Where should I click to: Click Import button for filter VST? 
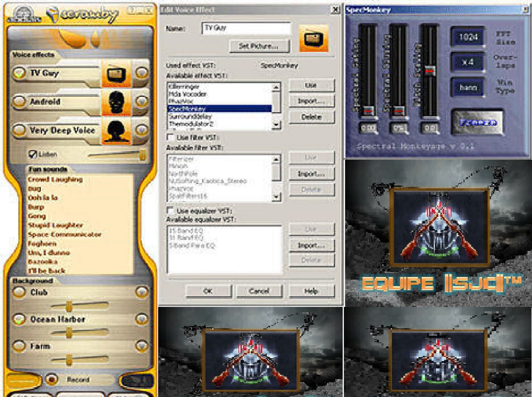[311, 174]
